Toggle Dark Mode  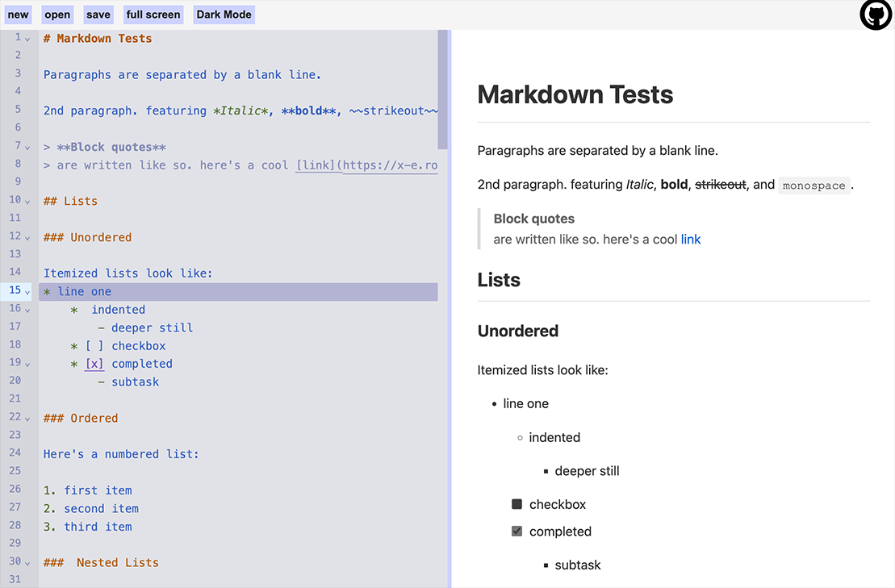pos(224,15)
